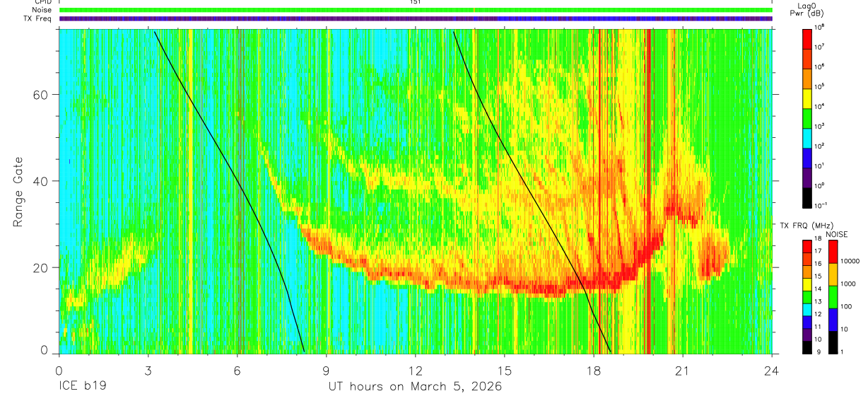
Task: Click the 'Range Gate' y-axis title
Action: (x=19, y=192)
